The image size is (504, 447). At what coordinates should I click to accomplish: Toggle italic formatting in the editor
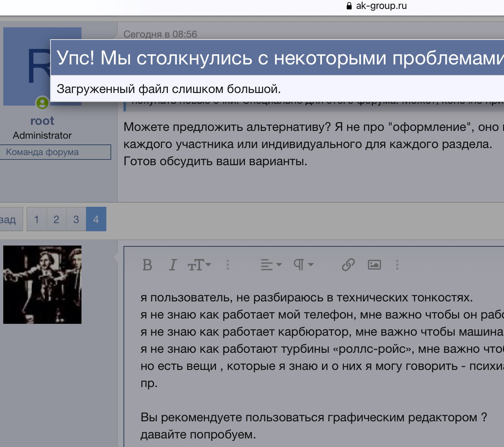(173, 265)
